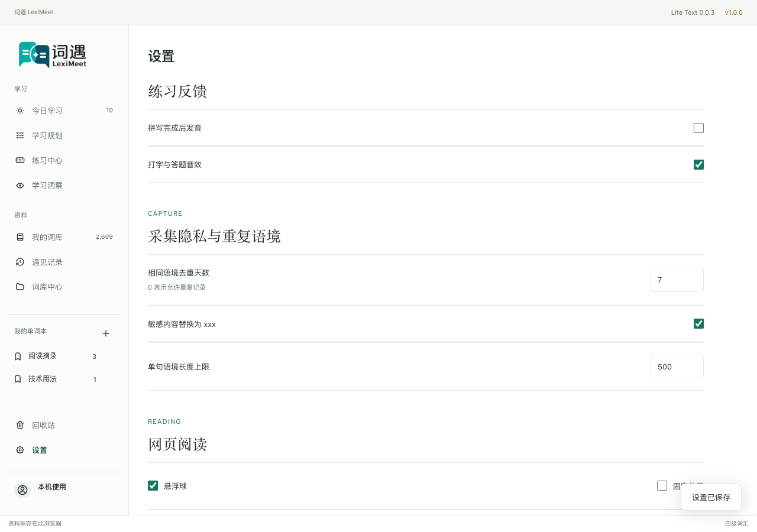The image size is (757, 532).
Task: Focus the 相同语境去重天数 input field
Action: pos(677,280)
